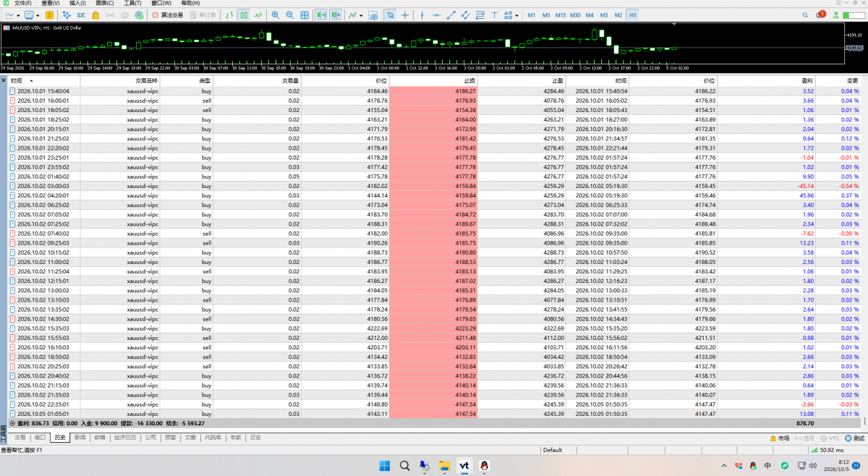
Task: Switch to the 交易 tab
Action: [x=20, y=438]
